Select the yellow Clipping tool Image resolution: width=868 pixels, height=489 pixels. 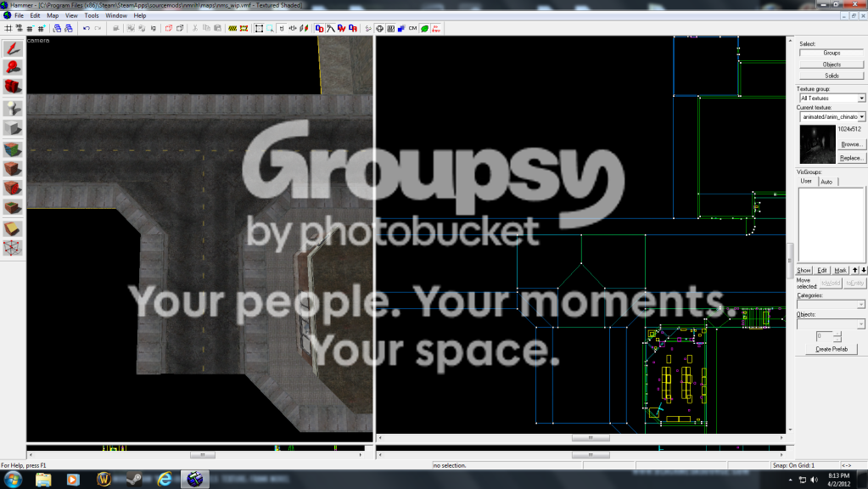coord(13,228)
